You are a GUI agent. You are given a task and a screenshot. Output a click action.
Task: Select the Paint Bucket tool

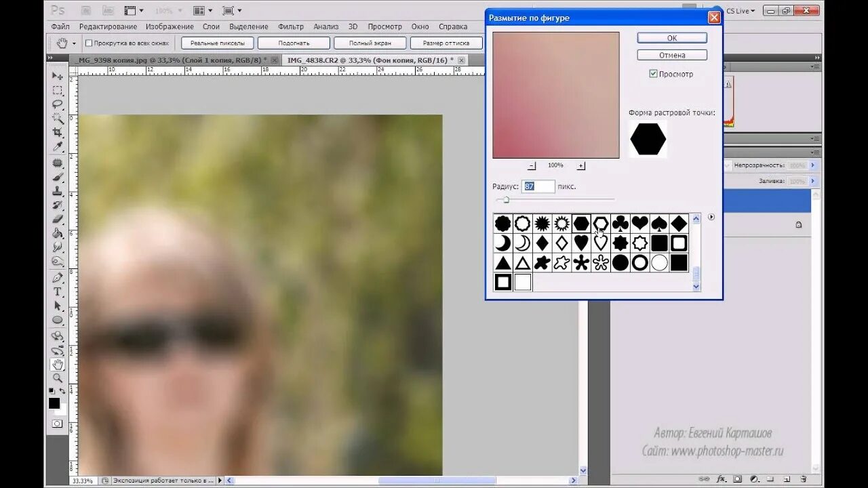[x=57, y=233]
